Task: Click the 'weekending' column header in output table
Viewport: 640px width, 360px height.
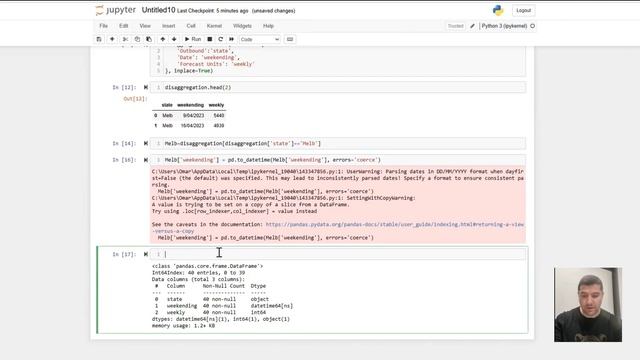Action: point(190,105)
